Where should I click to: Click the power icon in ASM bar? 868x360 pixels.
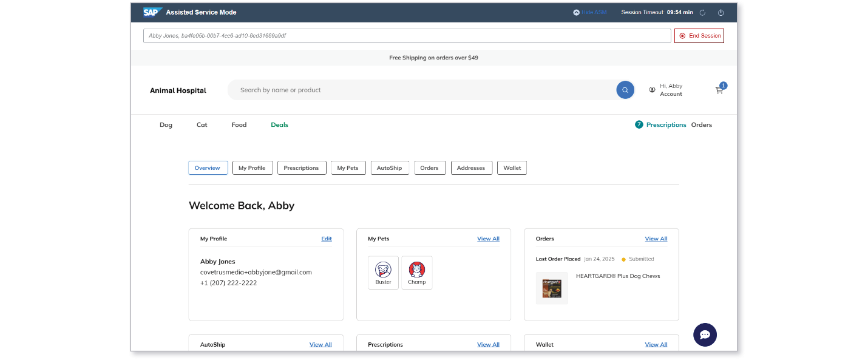[721, 12]
